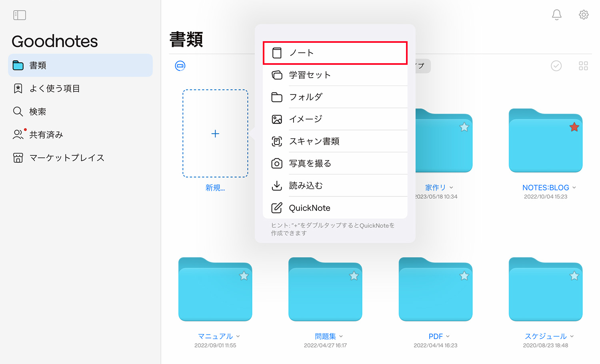600x364 pixels.
Task: Choose 読み込む from the new menu
Action: point(335,186)
